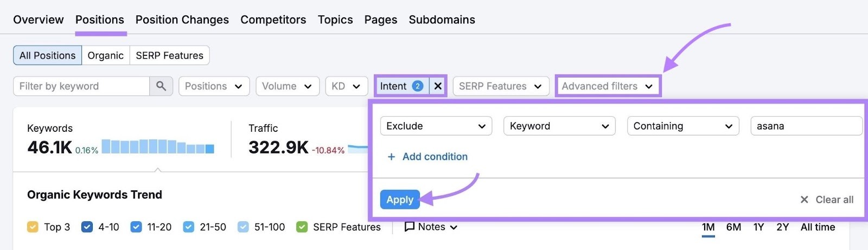The image size is (868, 250).
Task: Select the 6M time range
Action: [733, 227]
